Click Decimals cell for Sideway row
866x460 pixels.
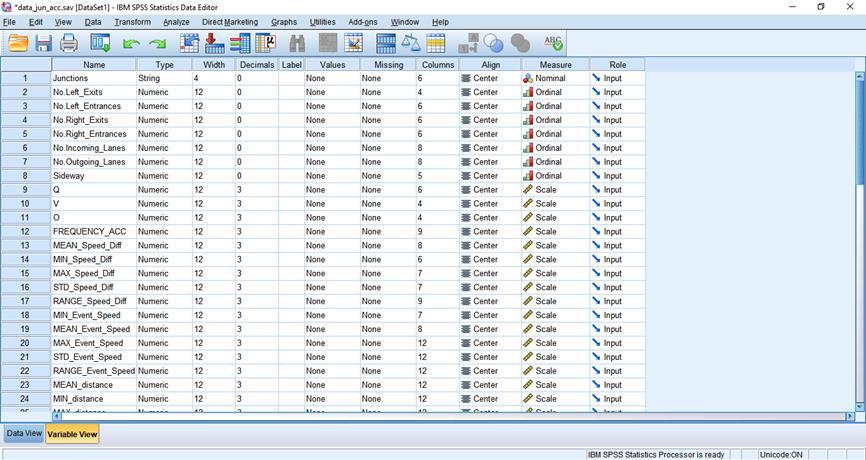point(257,176)
